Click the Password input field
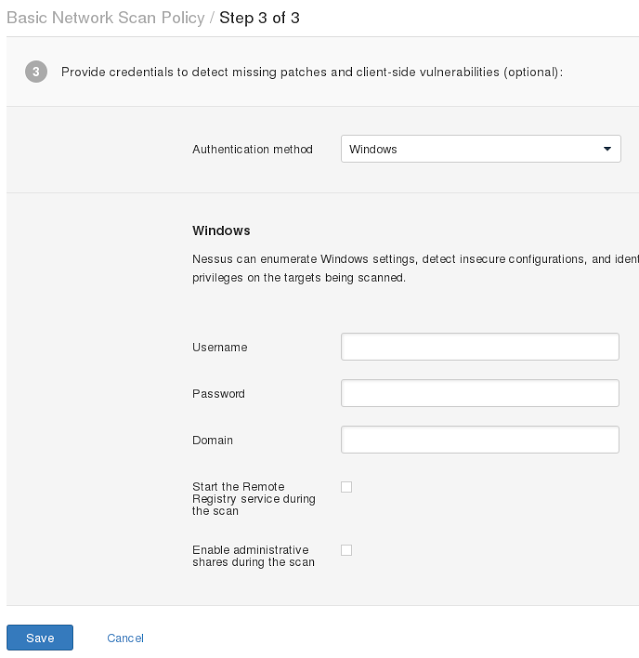This screenshot has width=639, height=658. (x=480, y=393)
